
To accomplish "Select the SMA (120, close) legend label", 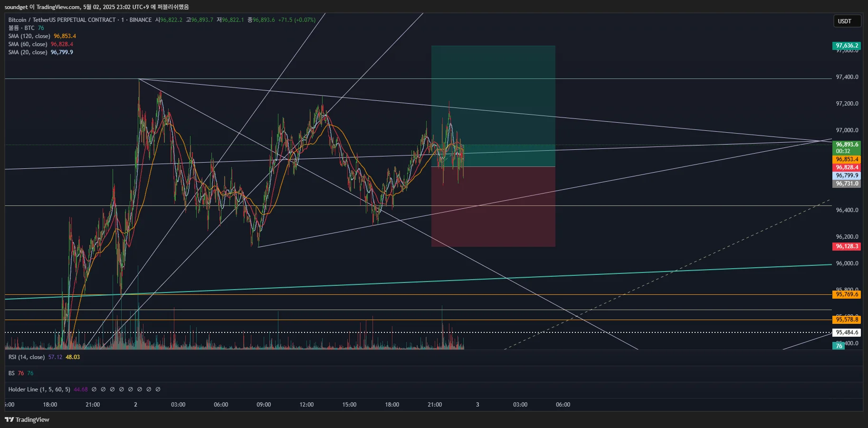I will 29,36.
